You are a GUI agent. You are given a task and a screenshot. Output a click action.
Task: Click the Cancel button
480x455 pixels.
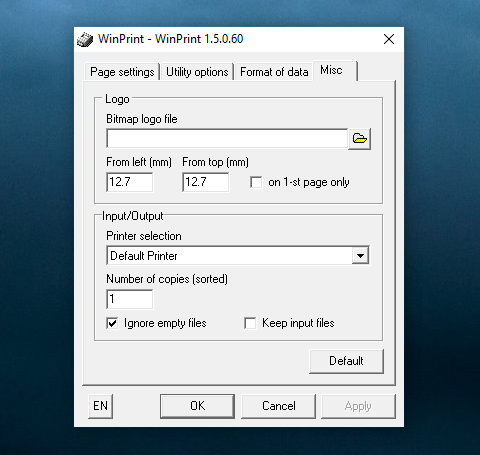coord(279,406)
